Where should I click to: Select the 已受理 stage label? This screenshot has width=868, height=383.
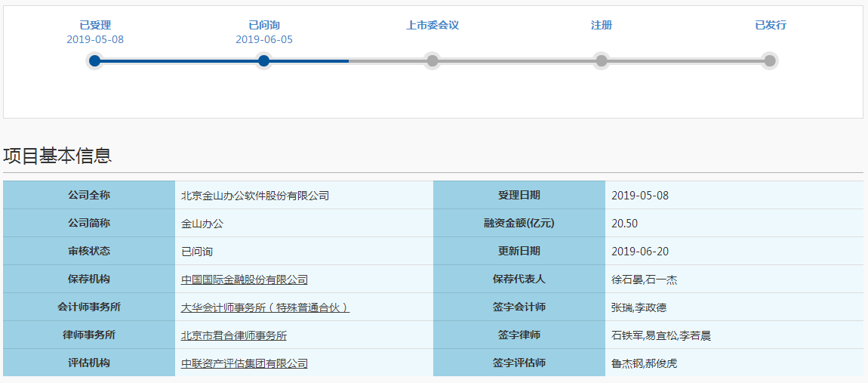[95, 25]
